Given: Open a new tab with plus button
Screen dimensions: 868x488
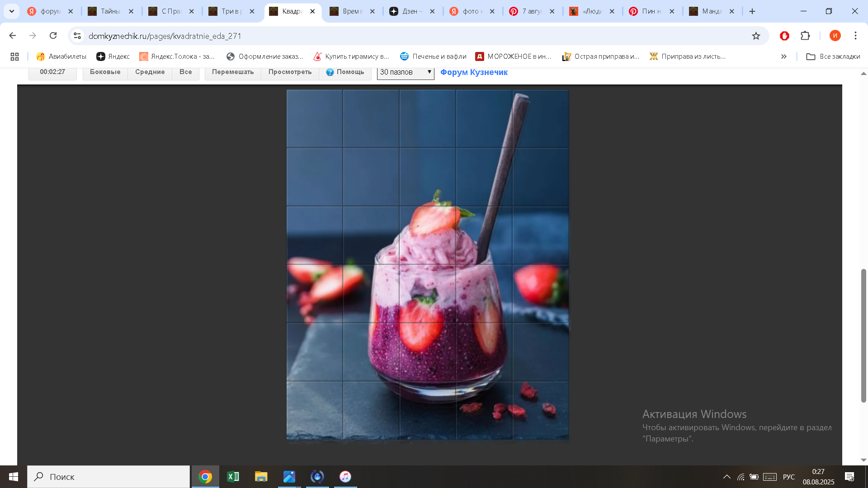Looking at the screenshot, I should click(752, 11).
